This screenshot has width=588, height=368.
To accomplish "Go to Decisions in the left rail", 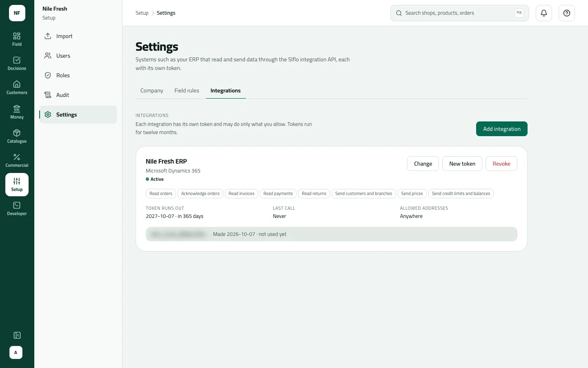I will pos(17,63).
